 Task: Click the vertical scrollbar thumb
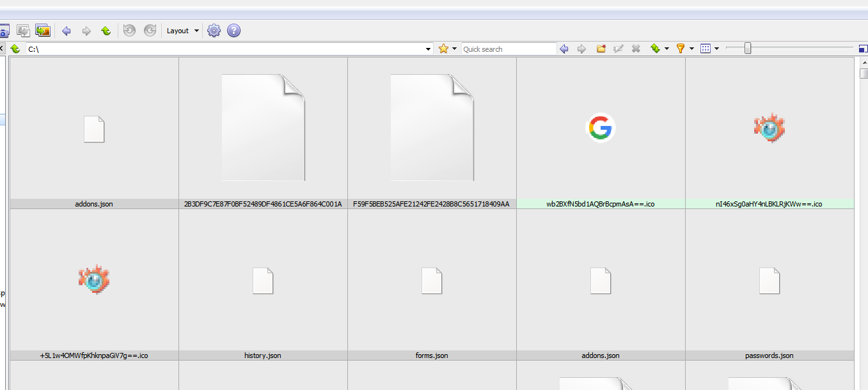pyautogui.click(x=864, y=74)
